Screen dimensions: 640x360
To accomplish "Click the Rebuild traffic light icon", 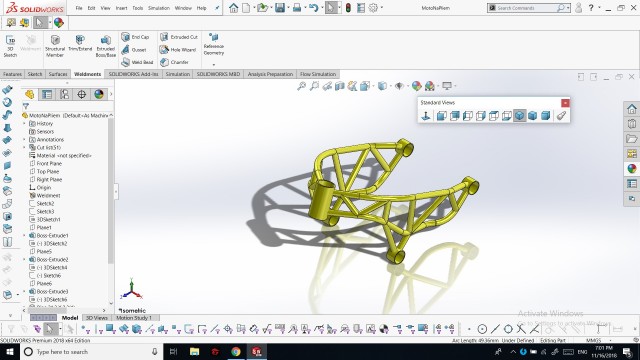I will point(348,8).
